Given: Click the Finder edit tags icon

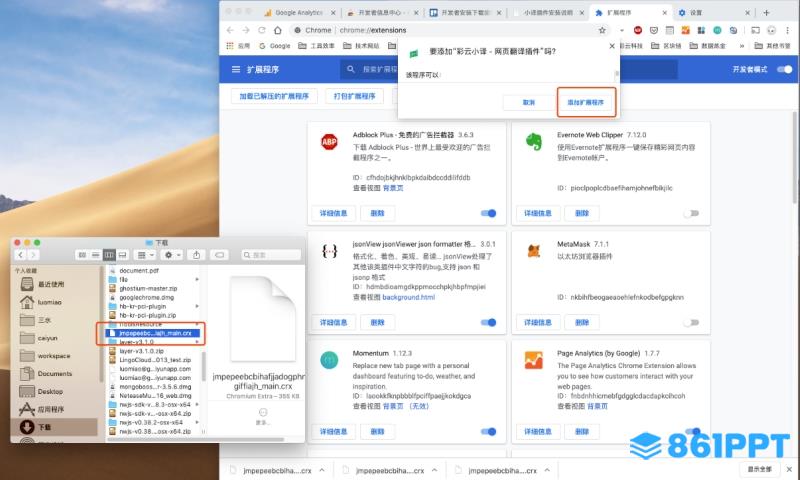Looking at the screenshot, I should (219, 255).
